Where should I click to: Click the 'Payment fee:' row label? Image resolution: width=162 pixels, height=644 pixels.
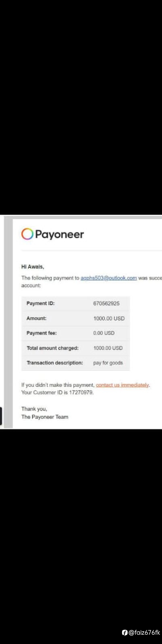pos(42,333)
